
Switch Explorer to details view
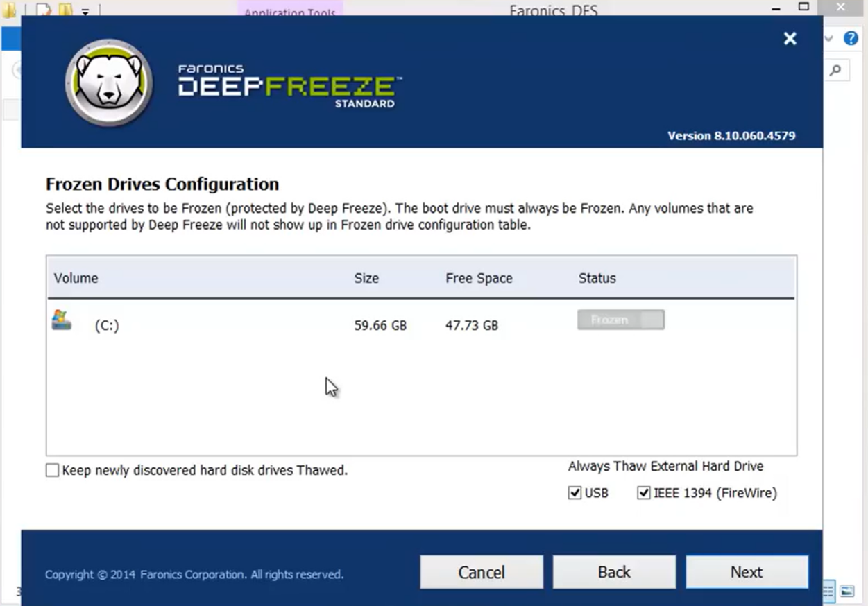828,591
